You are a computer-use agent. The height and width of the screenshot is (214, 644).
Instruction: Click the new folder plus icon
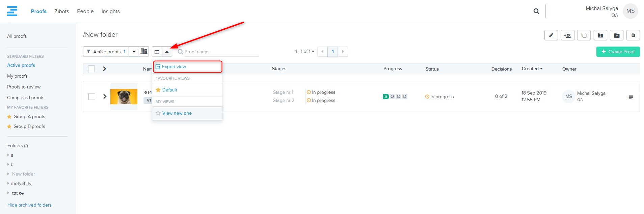click(617, 35)
